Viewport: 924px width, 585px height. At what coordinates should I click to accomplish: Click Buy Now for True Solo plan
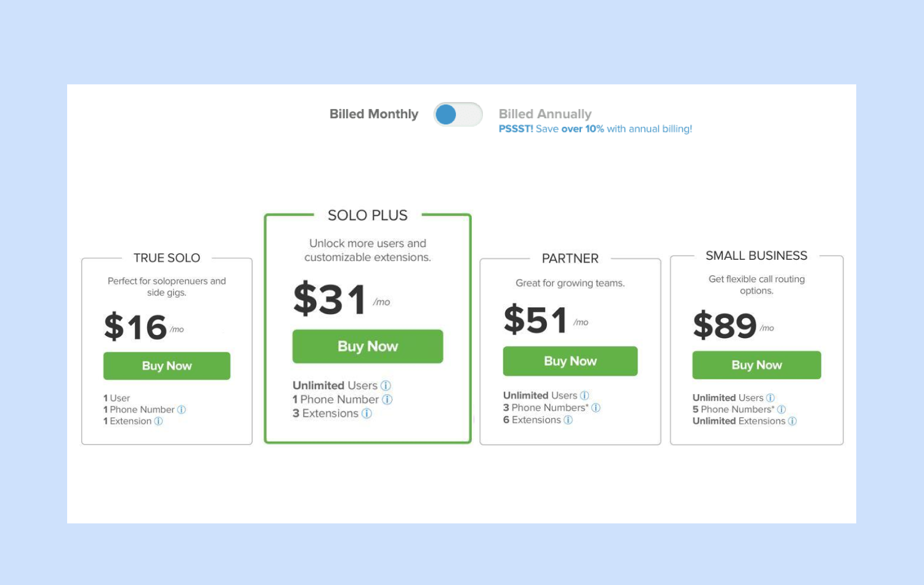(x=167, y=366)
